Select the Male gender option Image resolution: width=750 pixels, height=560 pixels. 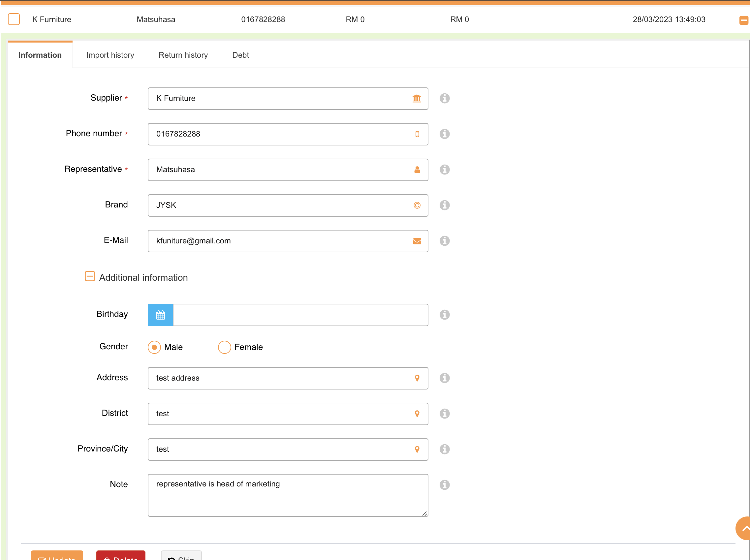click(154, 347)
